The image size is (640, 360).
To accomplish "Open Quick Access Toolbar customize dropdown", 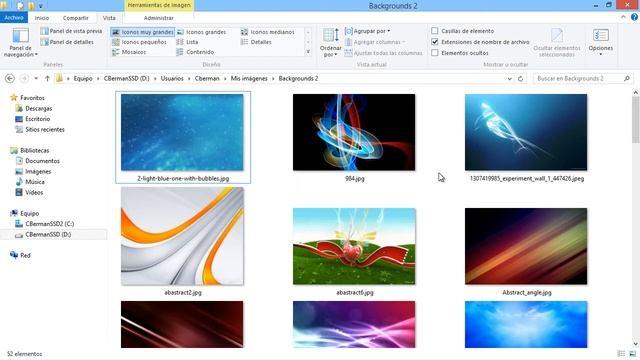I will pyautogui.click(x=40, y=6).
